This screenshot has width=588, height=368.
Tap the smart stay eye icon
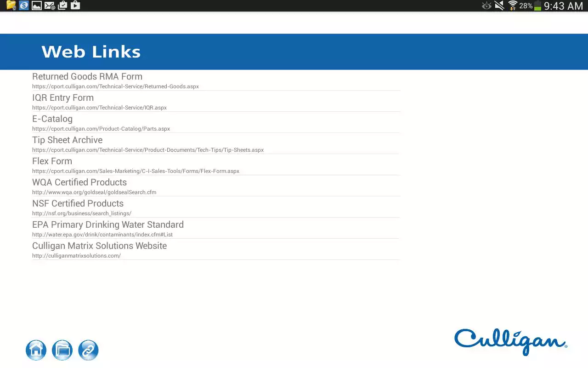[486, 6]
